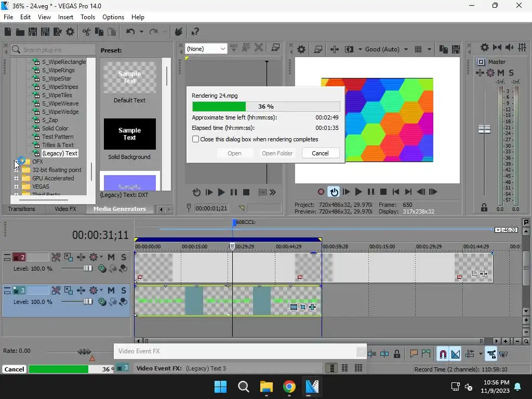Click the Rate scrub control slider
Screen dimensions: 532x399
84,352
